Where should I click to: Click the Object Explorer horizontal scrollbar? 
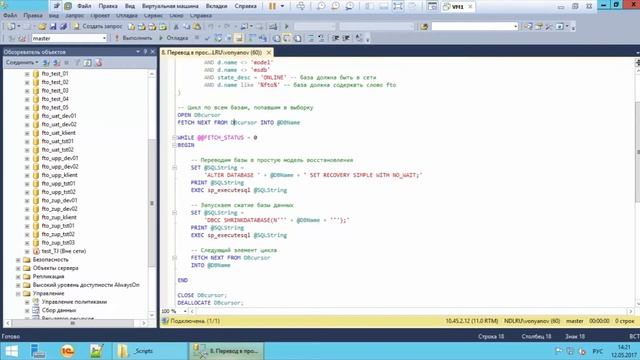73,323
